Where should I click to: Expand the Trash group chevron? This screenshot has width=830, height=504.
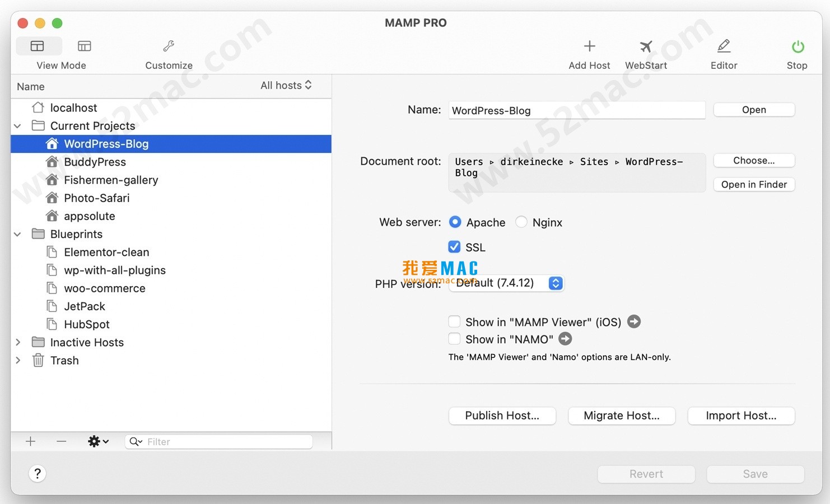point(18,360)
